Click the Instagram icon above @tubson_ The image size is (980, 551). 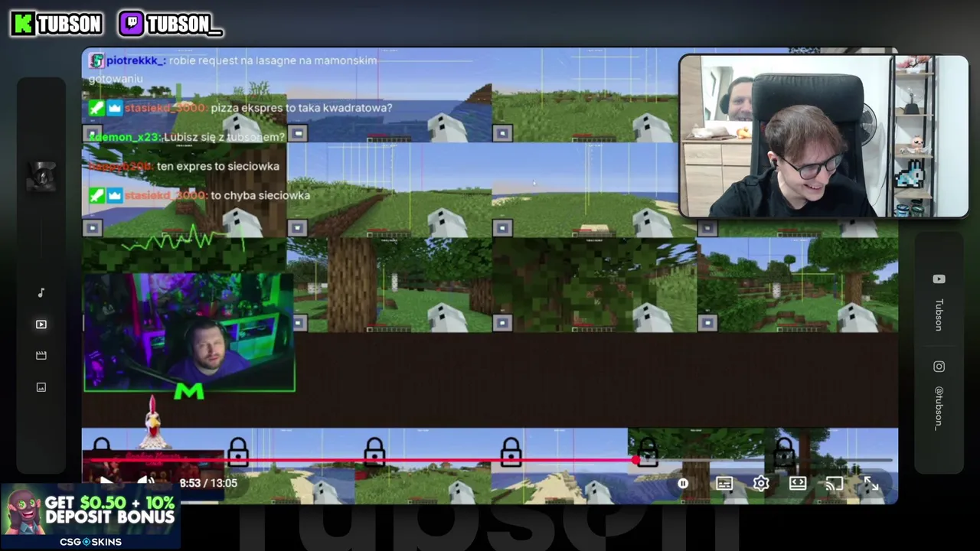pos(939,367)
